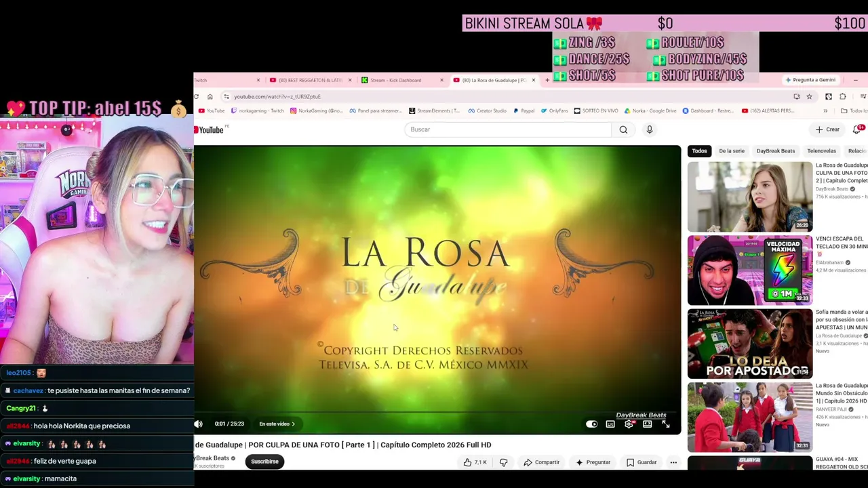Image resolution: width=868 pixels, height=488 pixels.
Task: Dislike the video with thumbs down
Action: click(x=503, y=462)
